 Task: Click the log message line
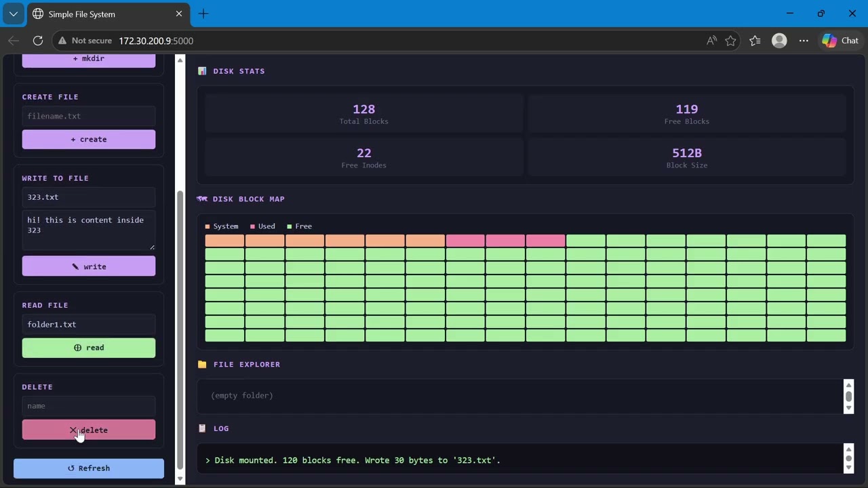(x=353, y=460)
